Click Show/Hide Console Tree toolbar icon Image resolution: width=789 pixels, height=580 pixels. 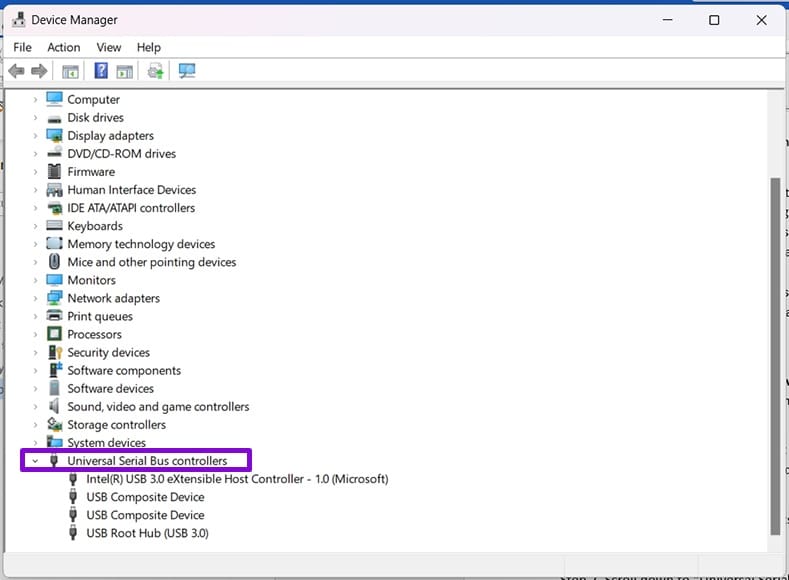[70, 71]
